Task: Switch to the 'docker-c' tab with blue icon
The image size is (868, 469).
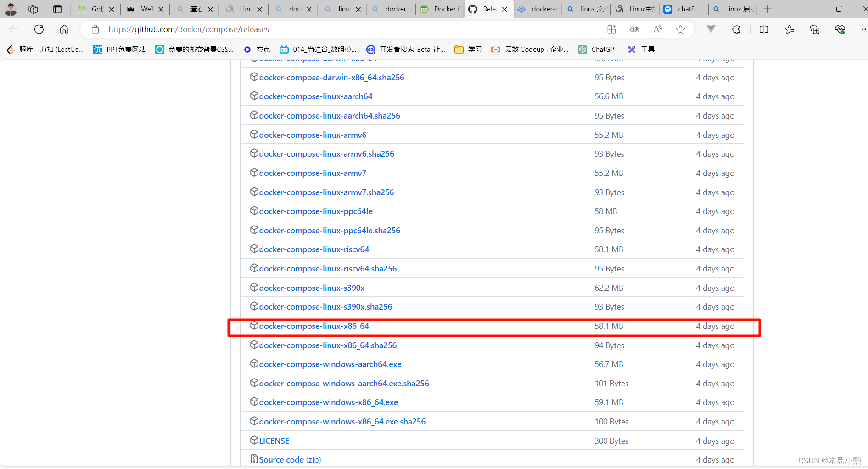Action: pos(538,9)
